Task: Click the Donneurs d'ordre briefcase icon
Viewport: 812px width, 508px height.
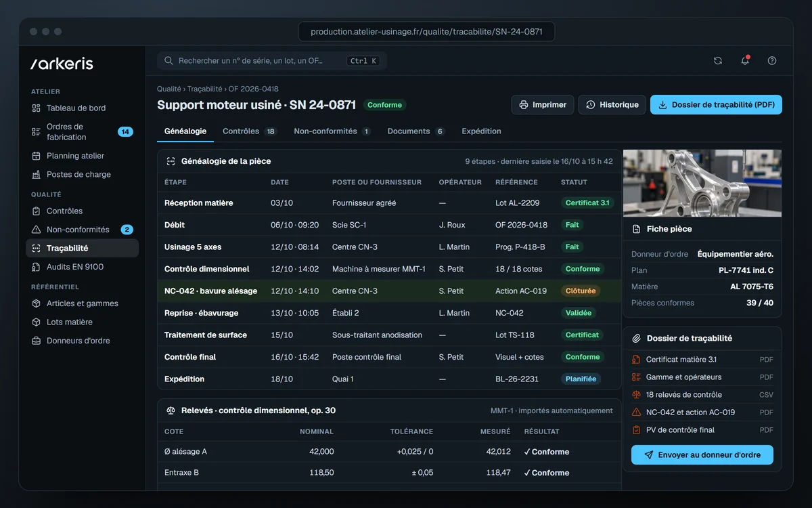Action: pyautogui.click(x=37, y=341)
